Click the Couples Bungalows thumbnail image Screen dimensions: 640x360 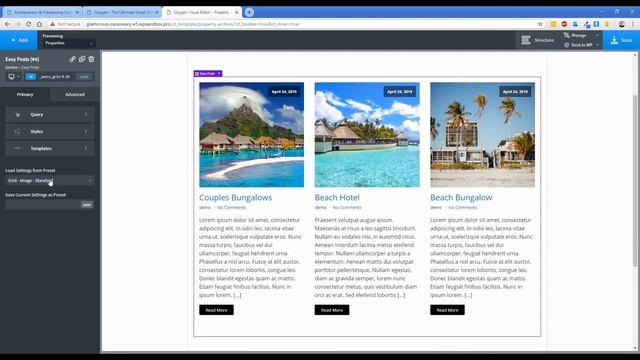[x=251, y=135]
